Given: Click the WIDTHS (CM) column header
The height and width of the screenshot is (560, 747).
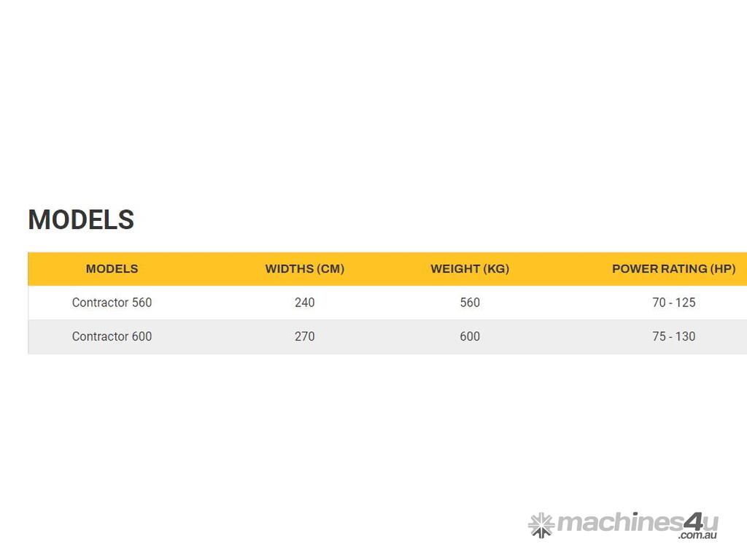Looking at the screenshot, I should pos(304,269).
